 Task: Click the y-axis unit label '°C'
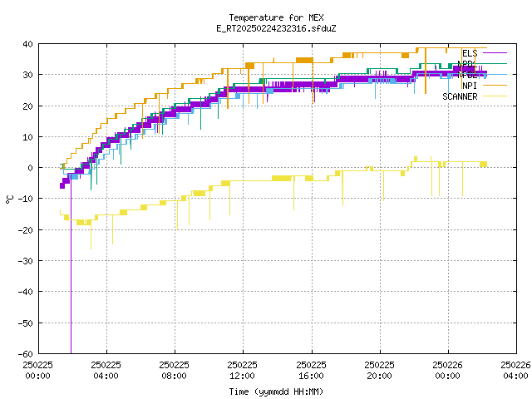pos(9,199)
